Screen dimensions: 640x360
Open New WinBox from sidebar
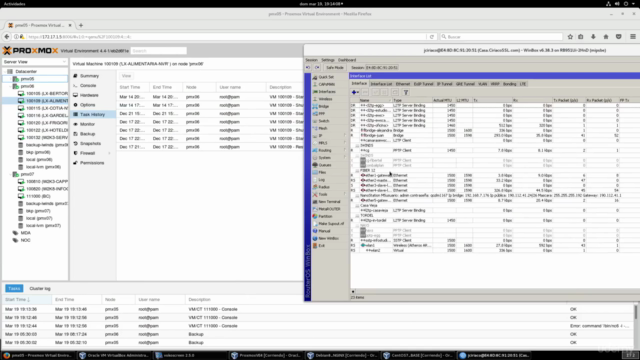point(328,238)
